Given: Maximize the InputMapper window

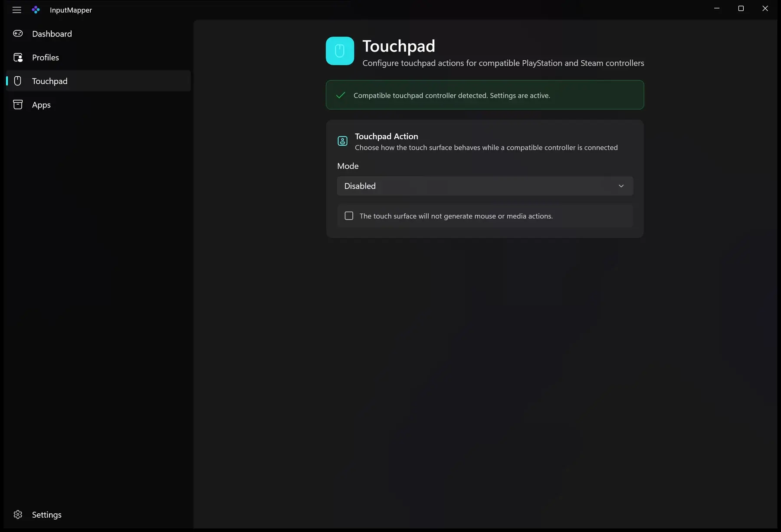Looking at the screenshot, I should 741,9.
